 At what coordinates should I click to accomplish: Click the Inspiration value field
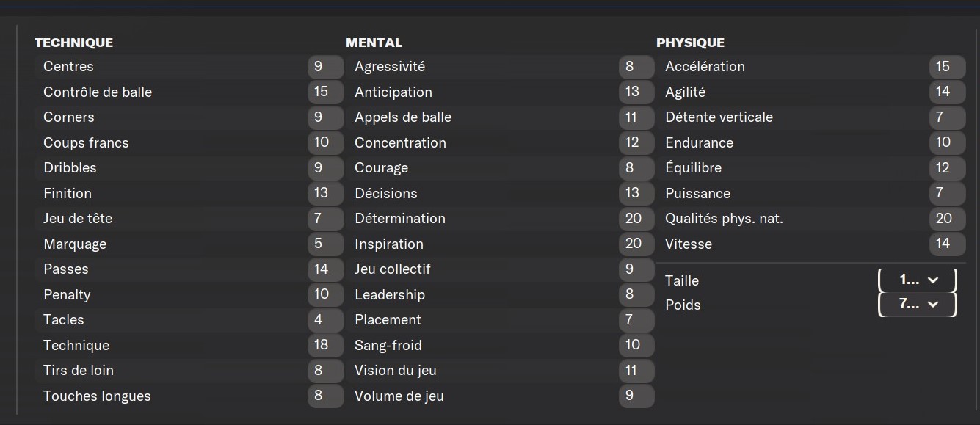click(636, 244)
